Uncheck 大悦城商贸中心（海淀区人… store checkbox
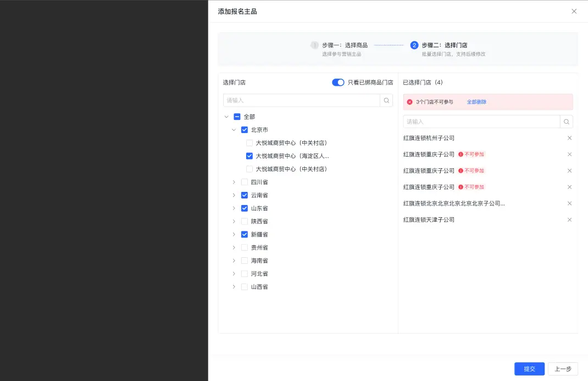 [x=249, y=156]
